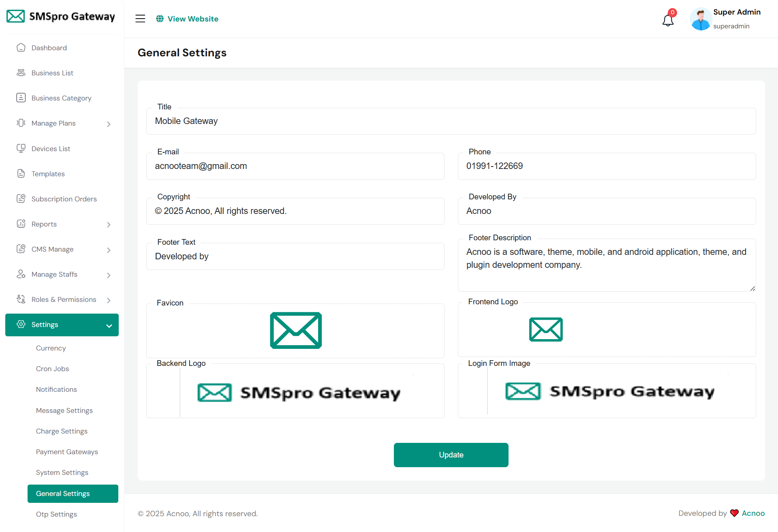
Task: Expand the CMS Manage submenu
Action: click(x=109, y=250)
